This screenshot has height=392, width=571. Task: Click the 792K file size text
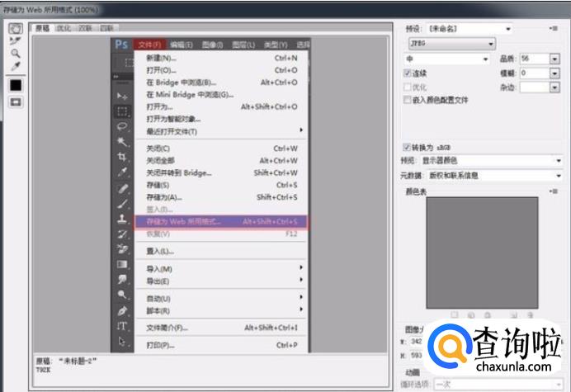43,370
